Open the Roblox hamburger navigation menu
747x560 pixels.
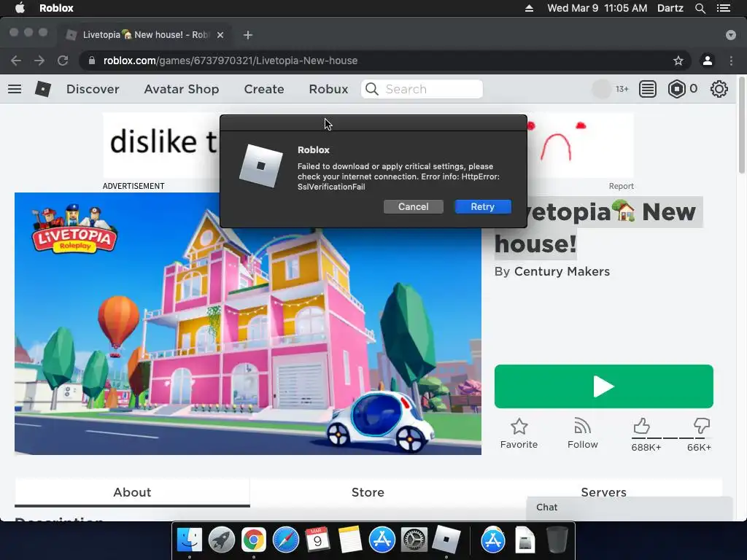click(15, 89)
